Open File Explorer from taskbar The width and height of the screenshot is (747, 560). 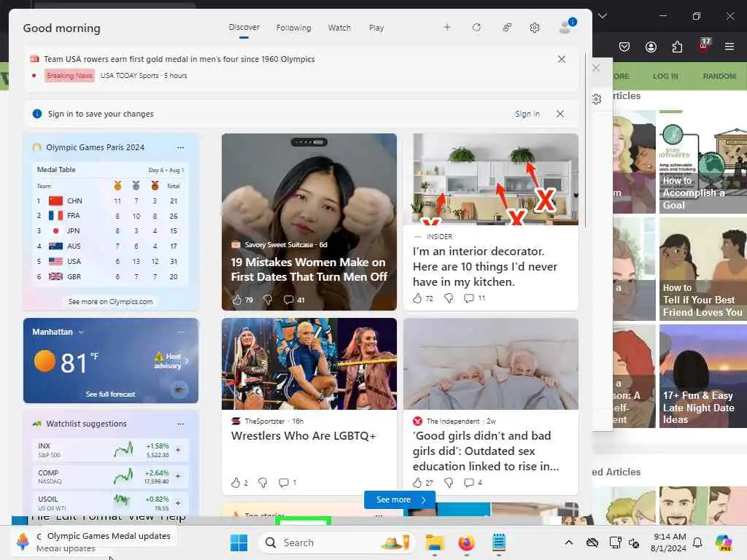(435, 542)
